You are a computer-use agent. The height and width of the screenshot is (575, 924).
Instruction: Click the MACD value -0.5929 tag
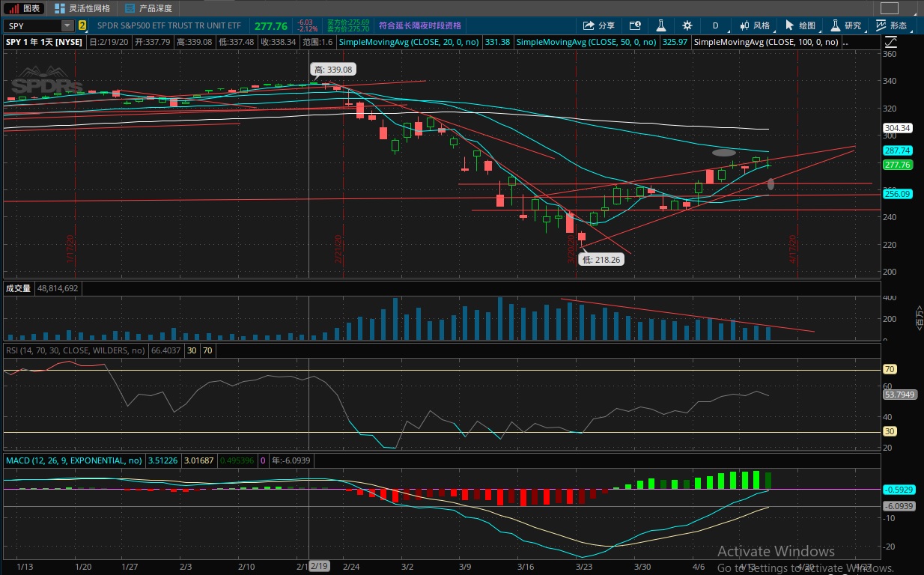tap(899, 489)
